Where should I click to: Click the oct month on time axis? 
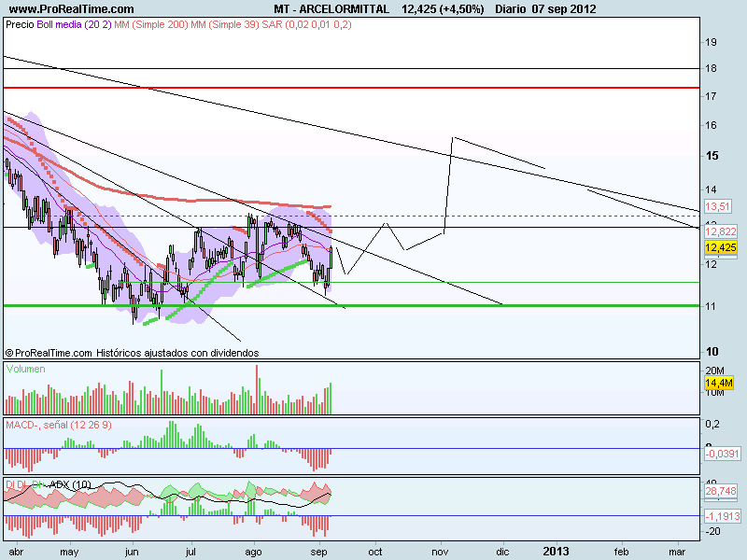tap(375, 552)
